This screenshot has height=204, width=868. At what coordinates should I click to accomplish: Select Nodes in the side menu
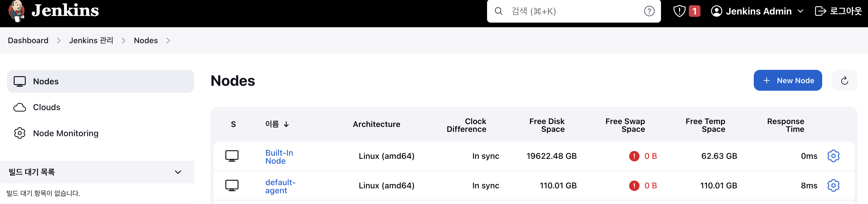(x=100, y=81)
